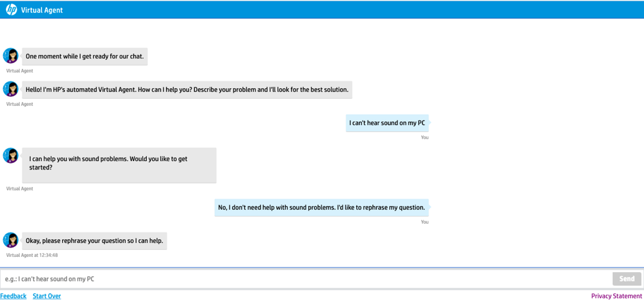This screenshot has height=302, width=644.
Task: Click the avatar next to "Okay, please rephrase"
Action: [11, 240]
